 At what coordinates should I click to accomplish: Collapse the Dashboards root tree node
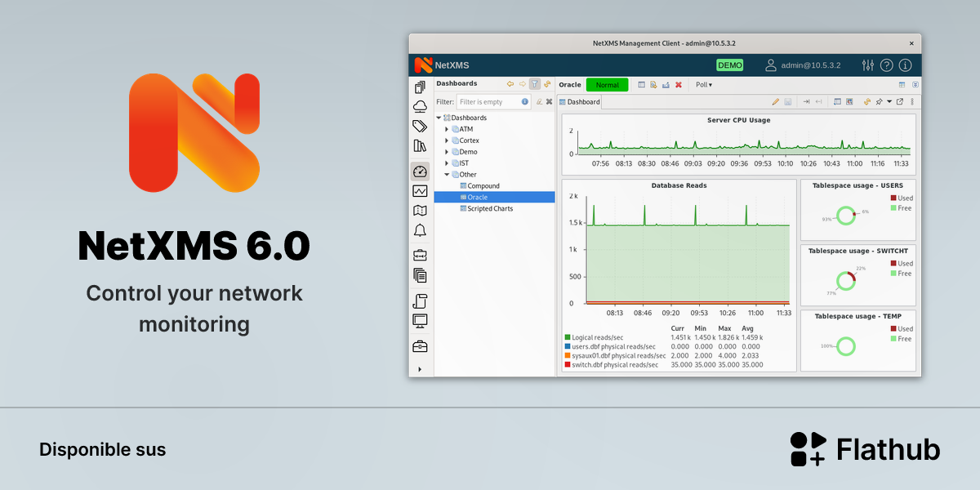pyautogui.click(x=439, y=118)
